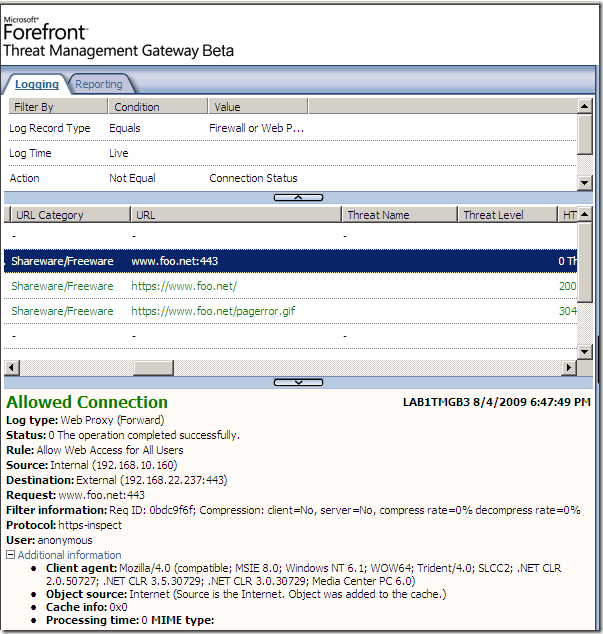
Task: Click the Additional information link
Action: (x=70, y=555)
